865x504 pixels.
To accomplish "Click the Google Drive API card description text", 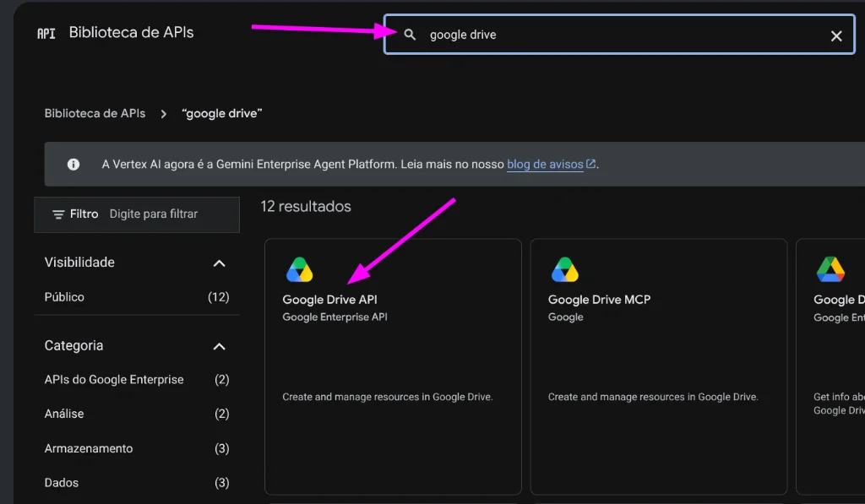I will pos(388,397).
